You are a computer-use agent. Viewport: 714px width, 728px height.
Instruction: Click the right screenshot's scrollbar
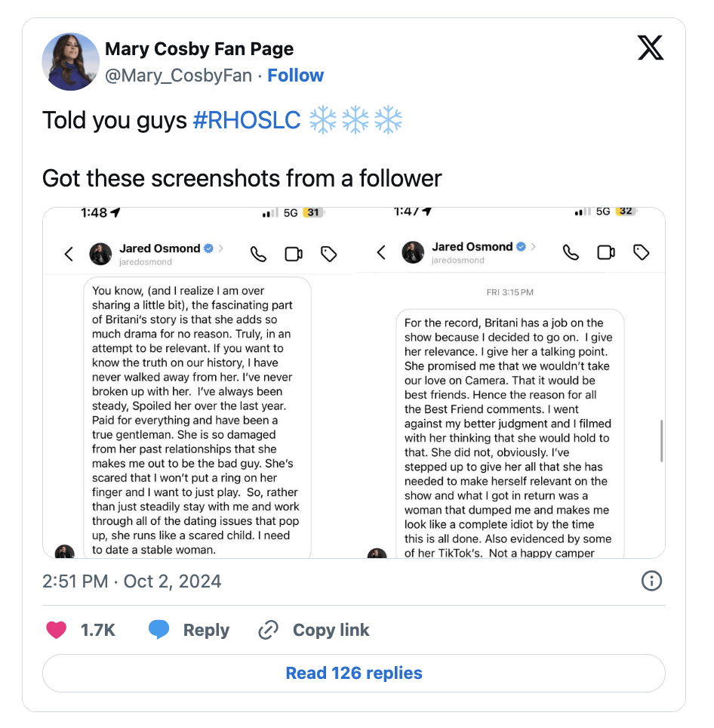click(x=662, y=440)
